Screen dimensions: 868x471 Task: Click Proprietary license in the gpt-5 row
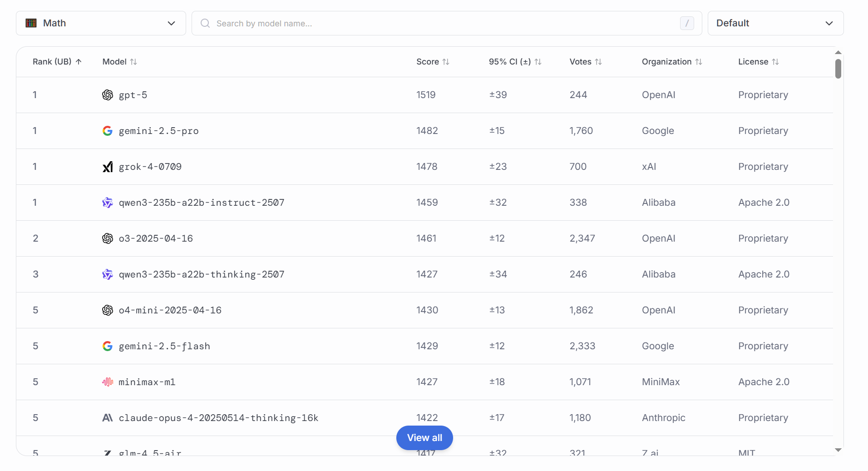(x=763, y=95)
